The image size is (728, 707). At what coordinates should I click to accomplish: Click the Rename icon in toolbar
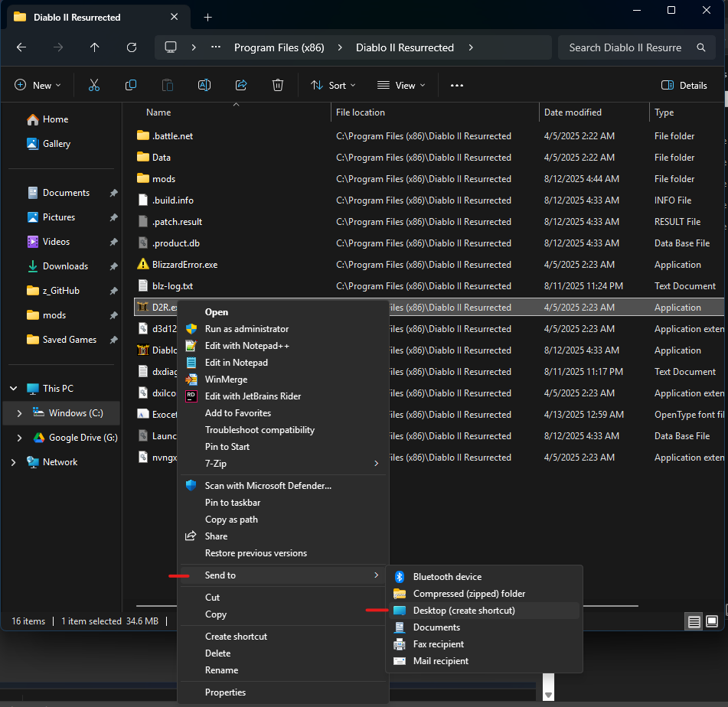[204, 86]
